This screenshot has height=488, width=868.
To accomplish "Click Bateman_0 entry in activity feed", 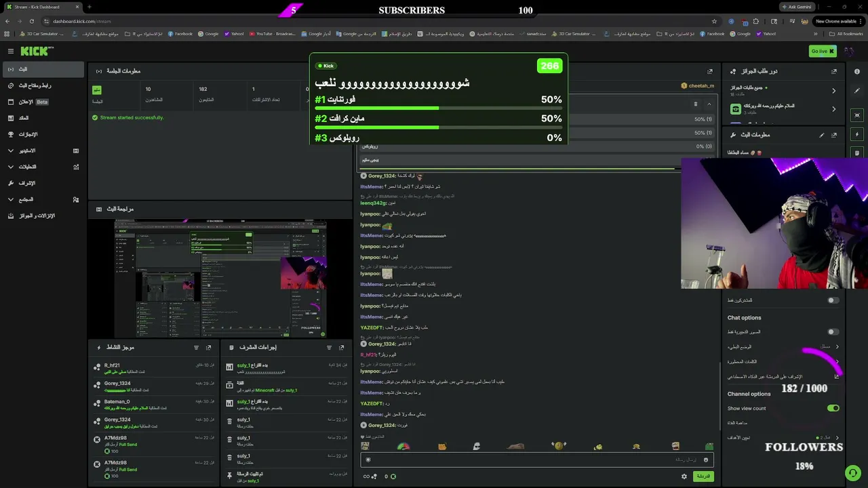I will pos(153,405).
